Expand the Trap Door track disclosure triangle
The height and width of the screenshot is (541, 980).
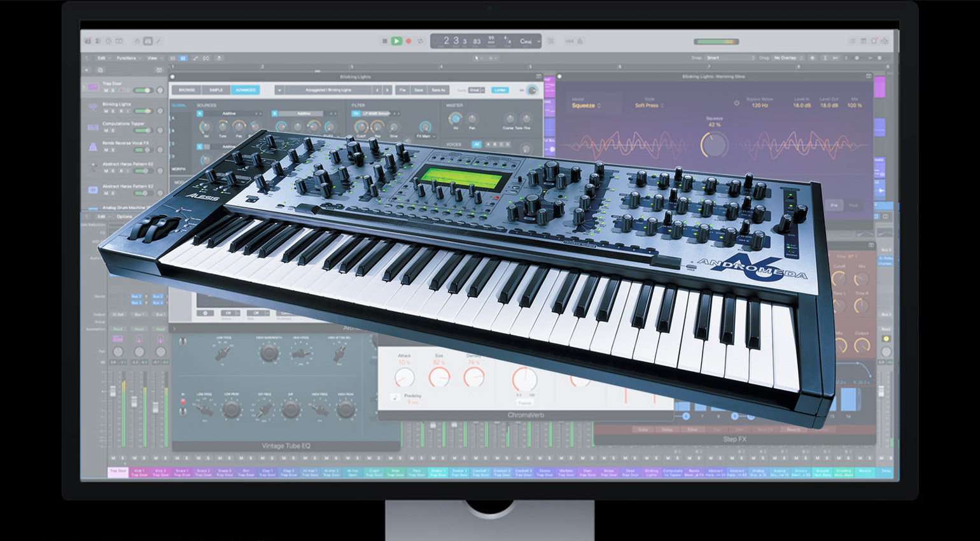[84, 87]
